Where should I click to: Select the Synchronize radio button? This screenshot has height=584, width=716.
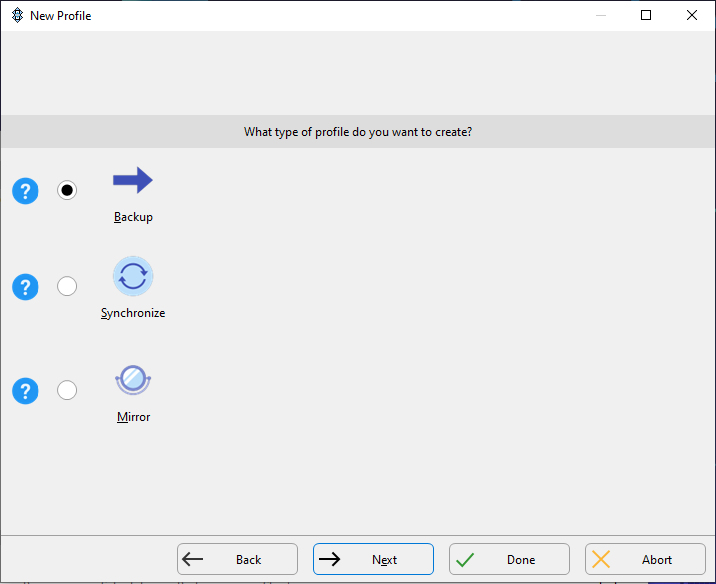[67, 286]
